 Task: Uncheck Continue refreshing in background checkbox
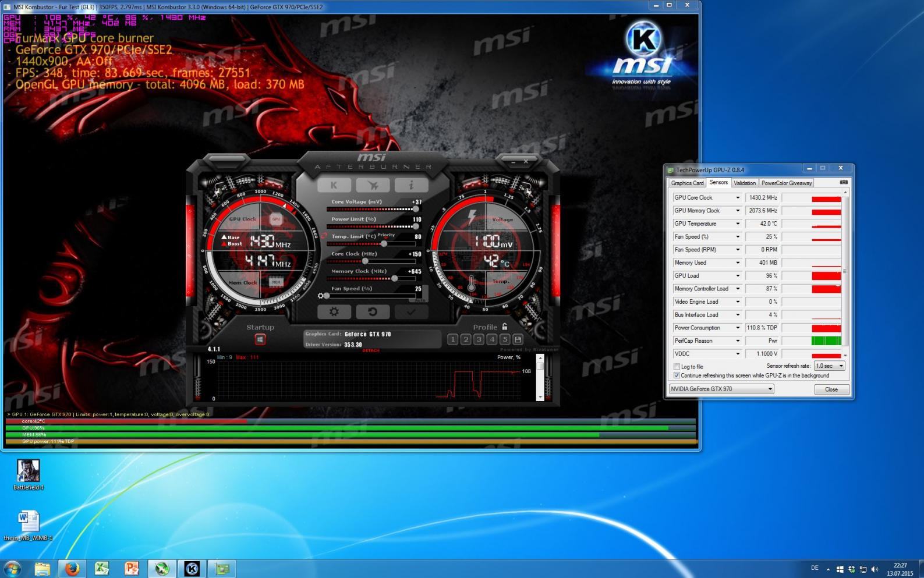[677, 375]
